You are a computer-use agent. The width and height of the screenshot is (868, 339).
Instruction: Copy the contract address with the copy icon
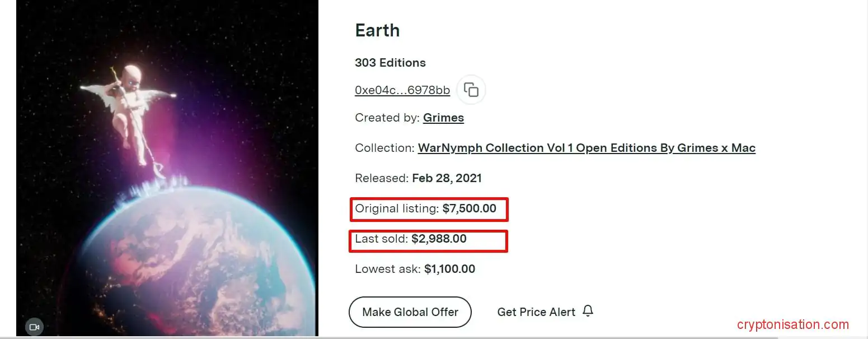click(x=471, y=90)
